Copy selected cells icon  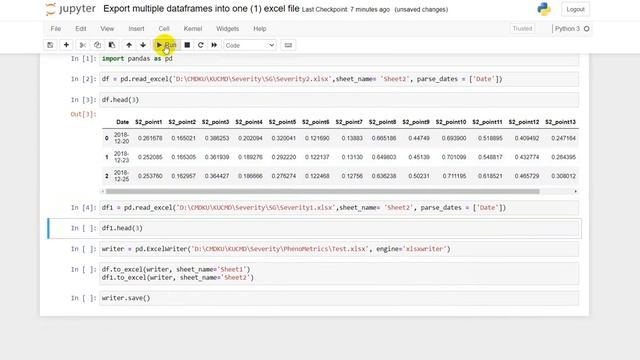[97, 45]
